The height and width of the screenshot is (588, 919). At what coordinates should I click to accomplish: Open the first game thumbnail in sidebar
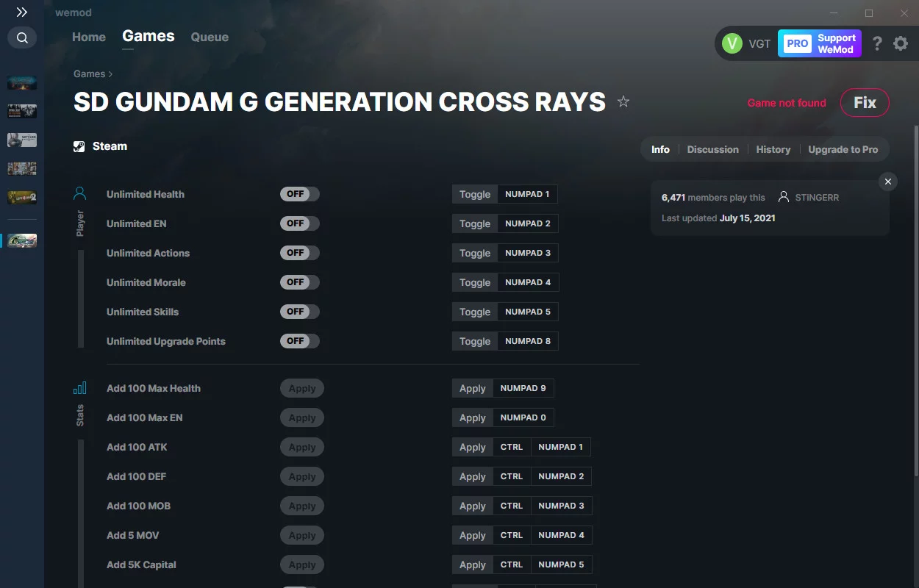click(x=22, y=83)
